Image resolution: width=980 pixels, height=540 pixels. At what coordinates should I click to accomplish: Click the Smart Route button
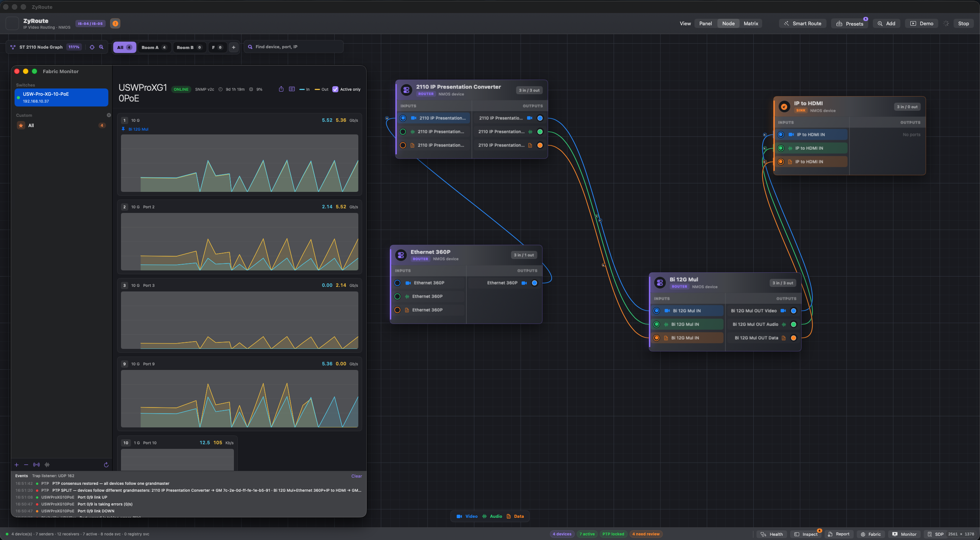click(803, 23)
